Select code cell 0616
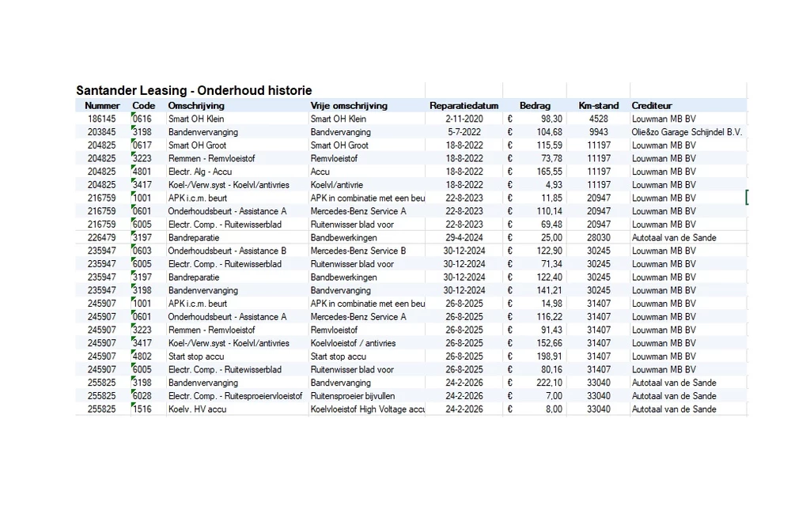810x532 pixels. coord(142,119)
